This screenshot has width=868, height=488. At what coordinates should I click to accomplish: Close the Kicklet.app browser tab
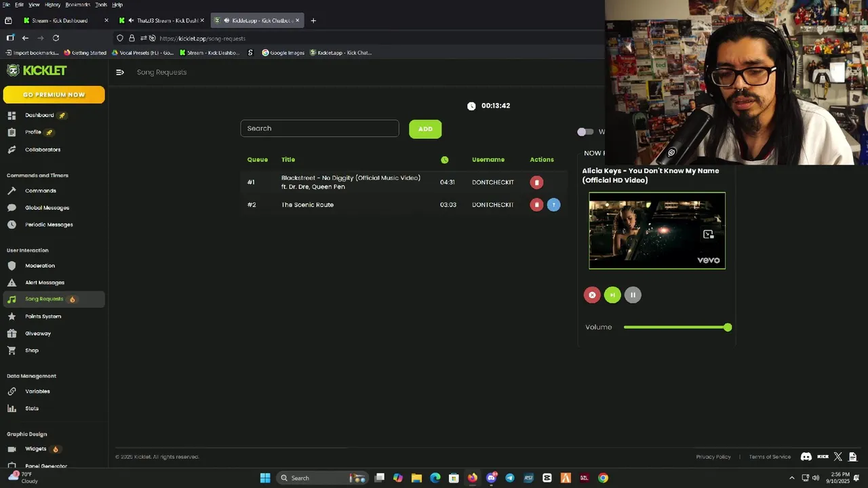pos(297,20)
